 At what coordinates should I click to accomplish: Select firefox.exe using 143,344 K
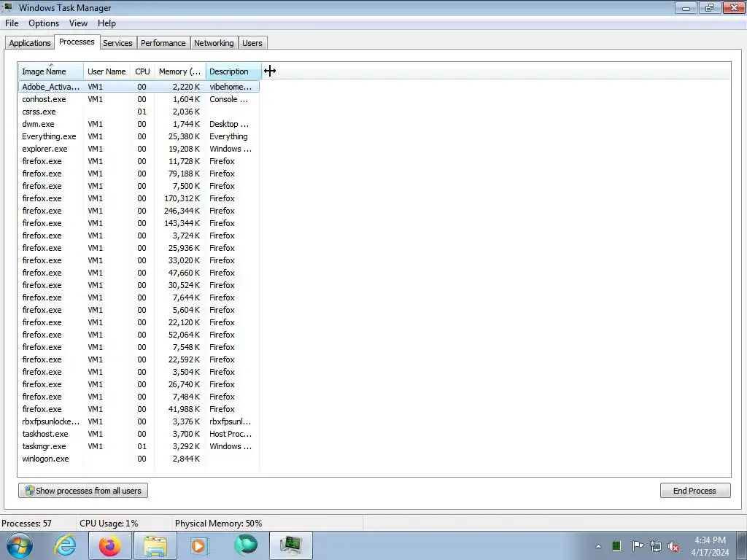pos(139,223)
